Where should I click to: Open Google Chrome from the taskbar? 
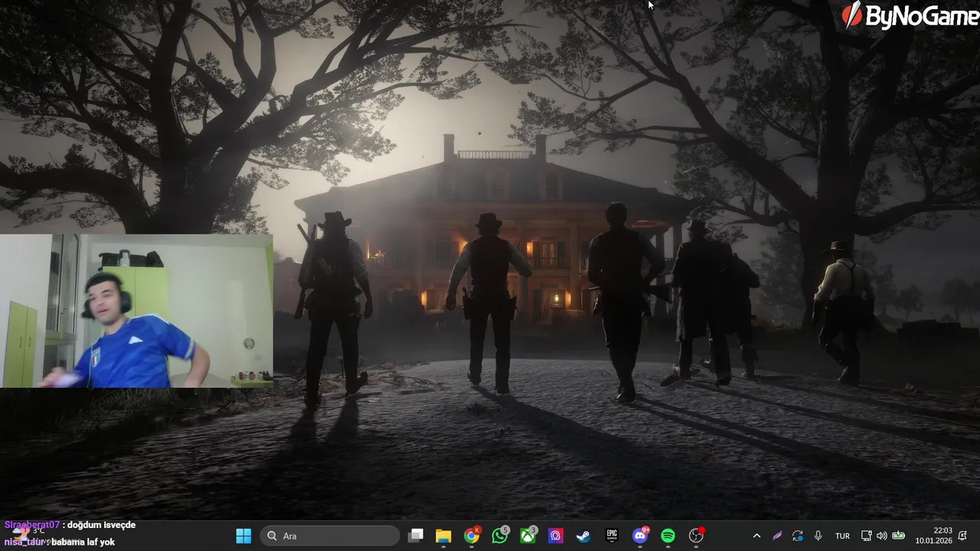[472, 536]
